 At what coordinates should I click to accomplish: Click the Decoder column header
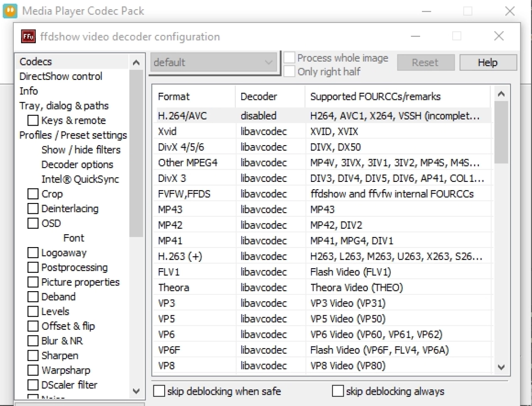tap(270, 97)
